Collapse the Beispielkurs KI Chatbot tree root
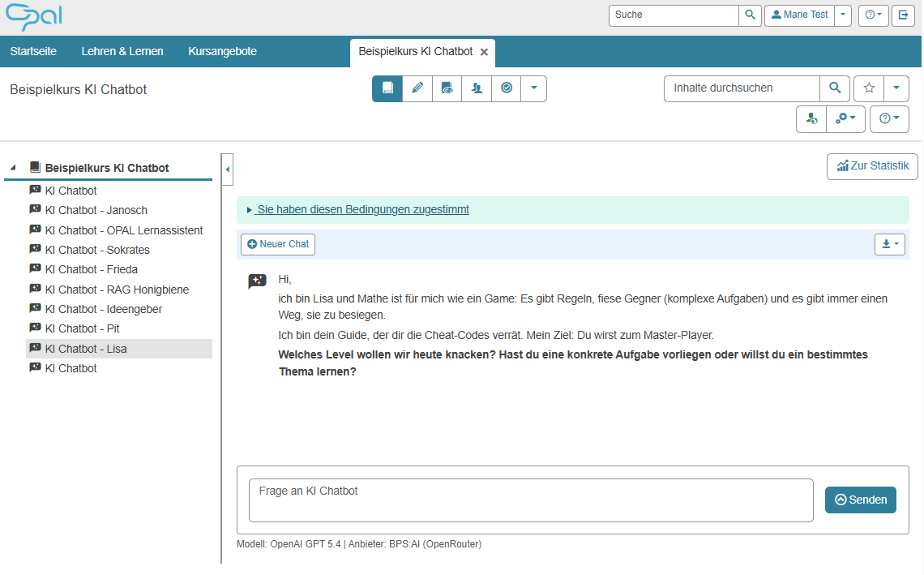This screenshot has width=924, height=575. pyautogui.click(x=13, y=168)
